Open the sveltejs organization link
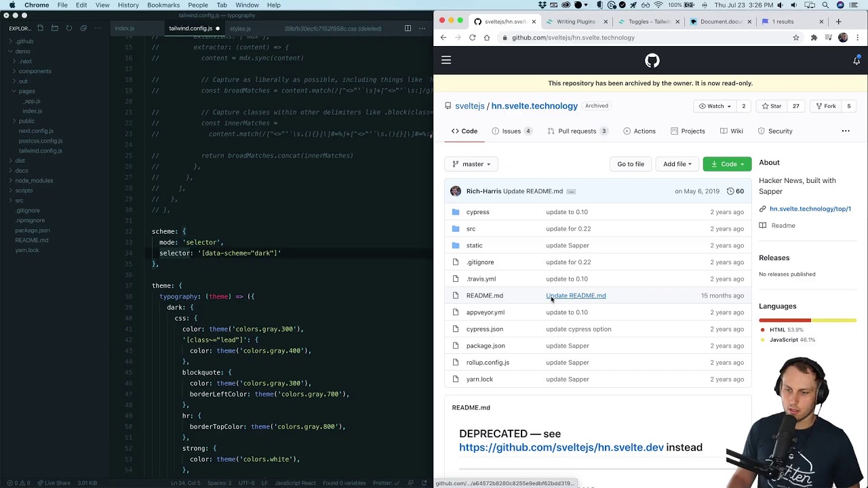 (x=470, y=106)
